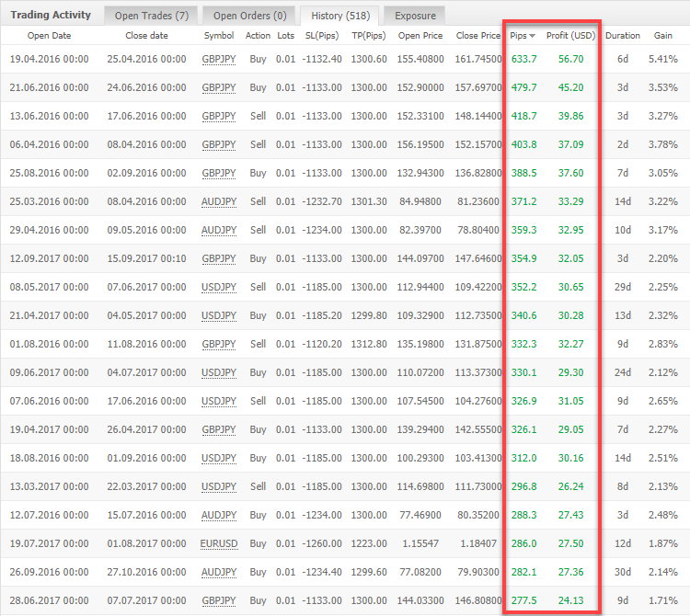This screenshot has width=690, height=616.
Task: Sort by Profit (USD) column header
Action: tap(570, 36)
